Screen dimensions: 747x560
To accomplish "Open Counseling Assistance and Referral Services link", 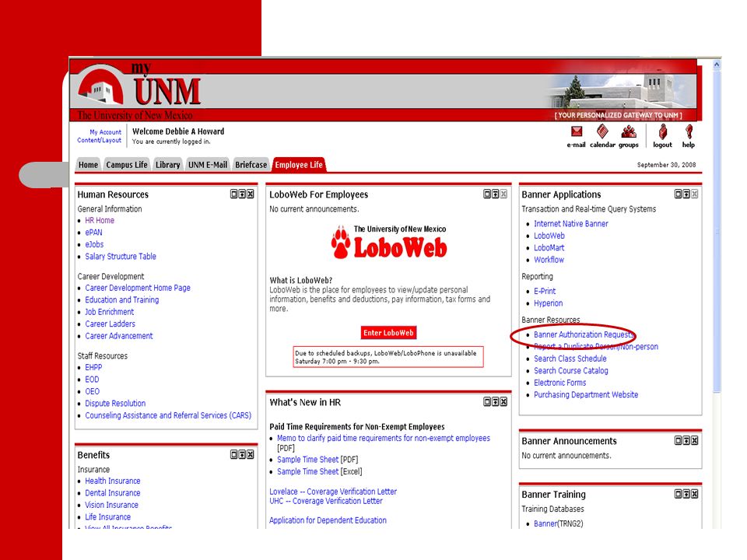I will click(x=168, y=415).
